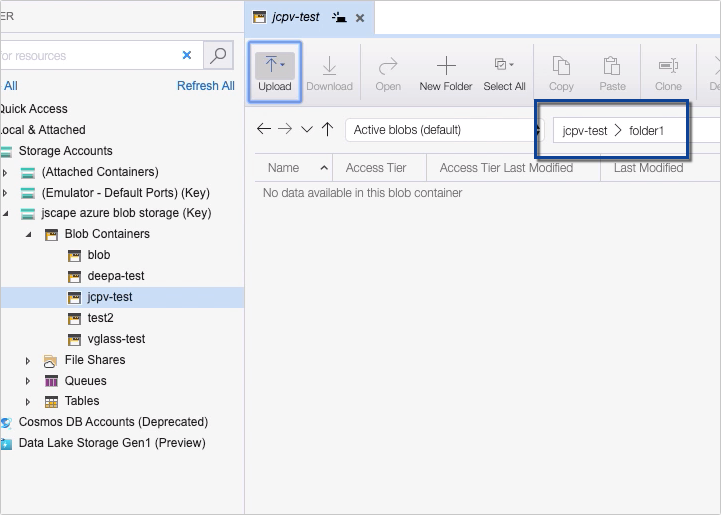Click the search magnifier icon

(x=217, y=55)
